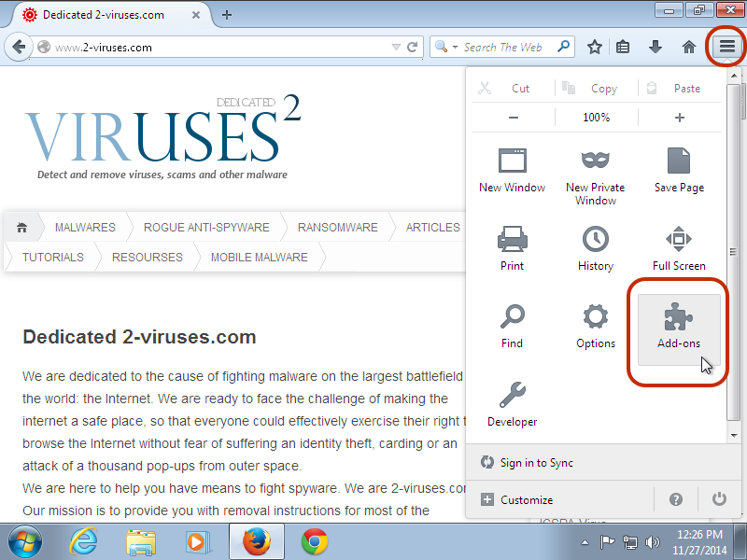Image resolution: width=747 pixels, height=560 pixels.
Task: Reload the current page
Action: (x=413, y=47)
